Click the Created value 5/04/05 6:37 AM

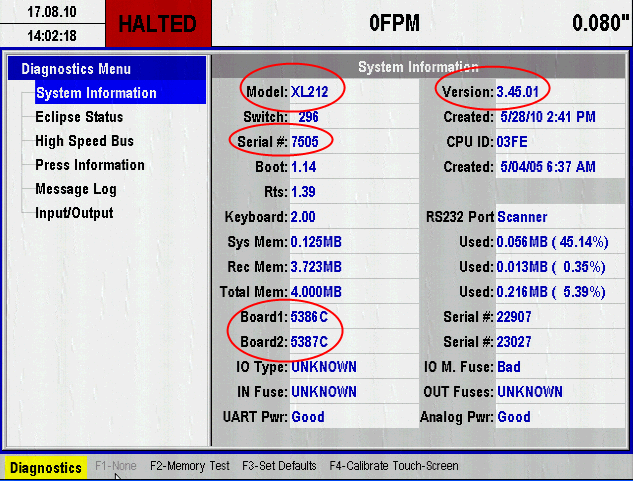(548, 167)
